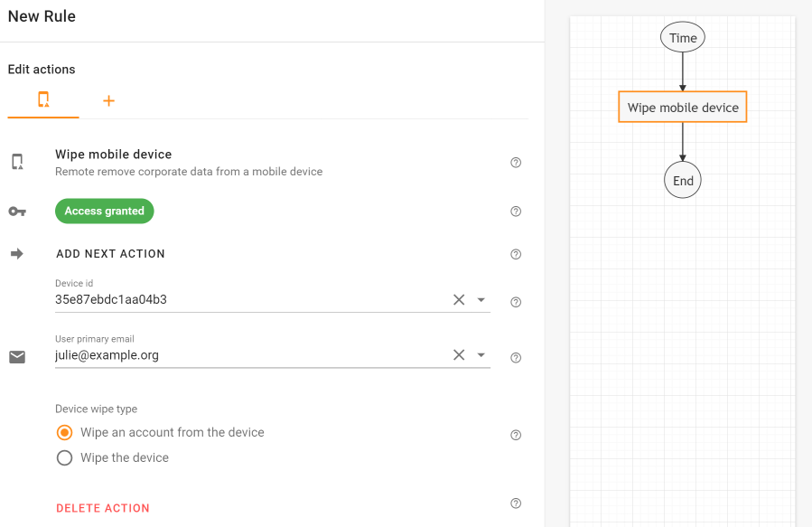Add a new action with plus tab

click(x=108, y=100)
